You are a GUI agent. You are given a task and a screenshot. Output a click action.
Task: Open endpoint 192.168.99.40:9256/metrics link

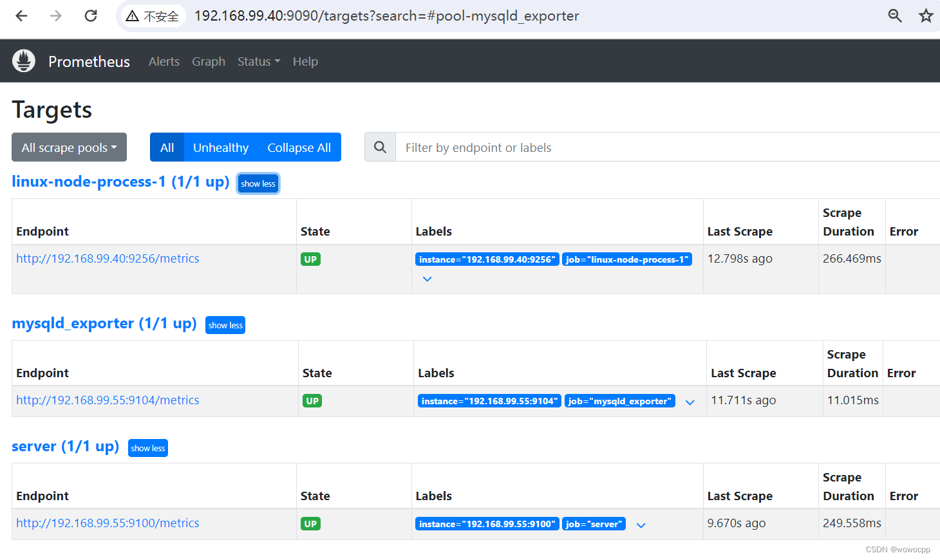pyautogui.click(x=108, y=258)
